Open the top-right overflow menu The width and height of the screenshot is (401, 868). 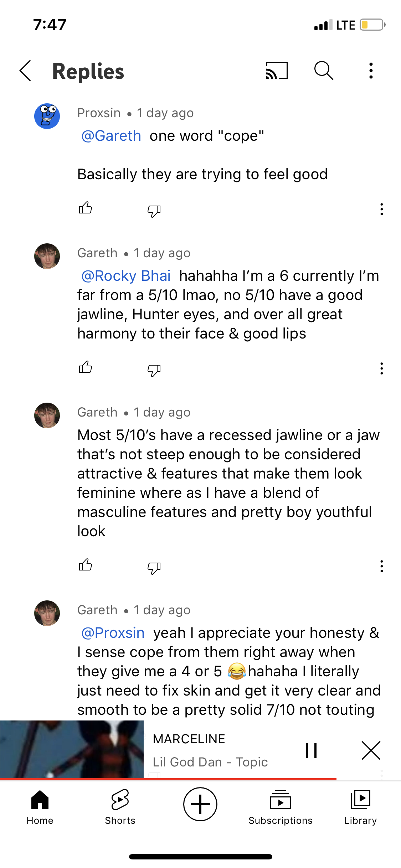371,71
